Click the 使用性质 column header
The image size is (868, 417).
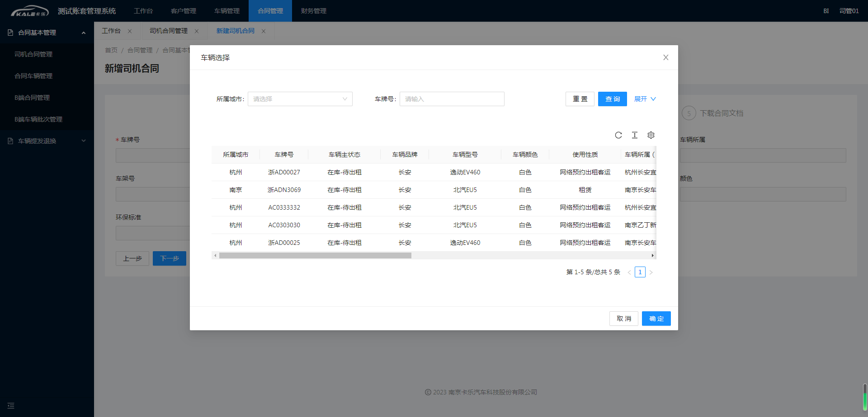coord(585,155)
